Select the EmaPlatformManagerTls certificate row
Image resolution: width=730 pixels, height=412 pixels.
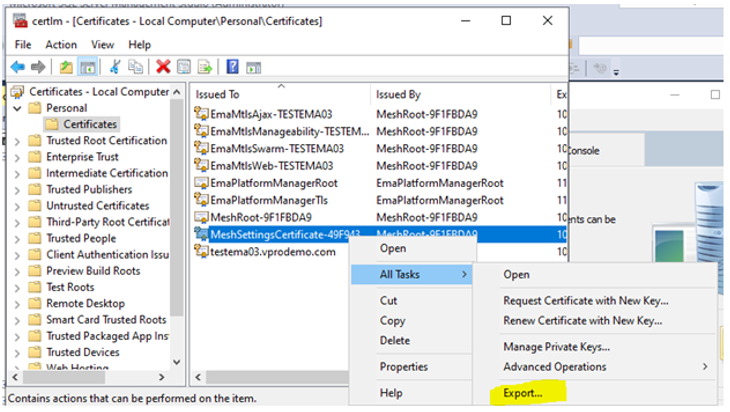click(379, 200)
